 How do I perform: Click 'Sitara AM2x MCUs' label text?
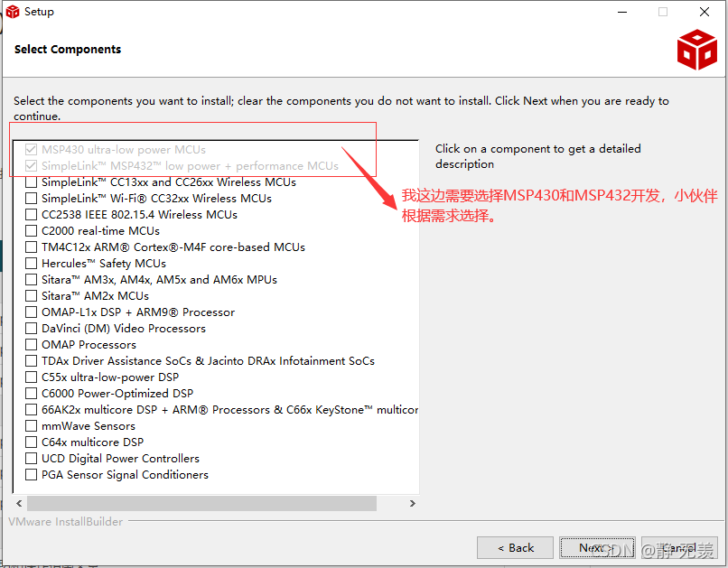coord(95,295)
